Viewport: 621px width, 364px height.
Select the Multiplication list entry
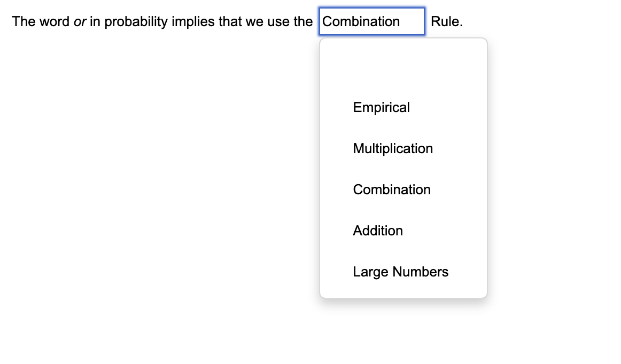click(x=392, y=148)
